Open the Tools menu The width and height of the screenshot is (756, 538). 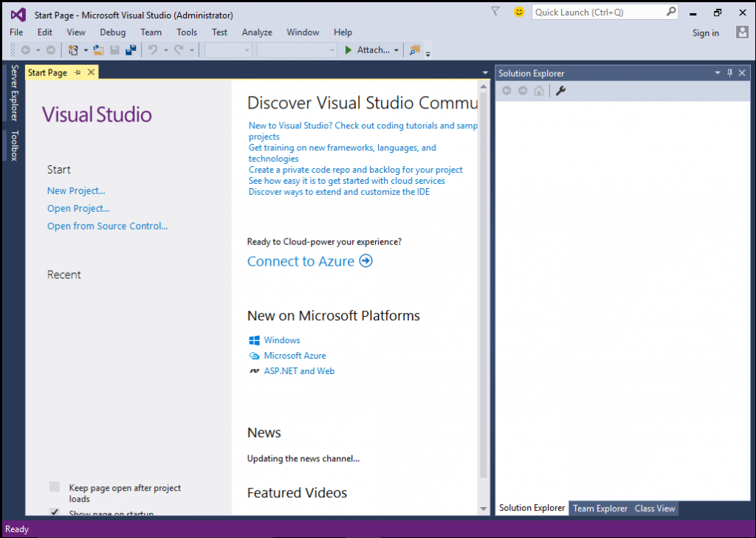(x=187, y=32)
